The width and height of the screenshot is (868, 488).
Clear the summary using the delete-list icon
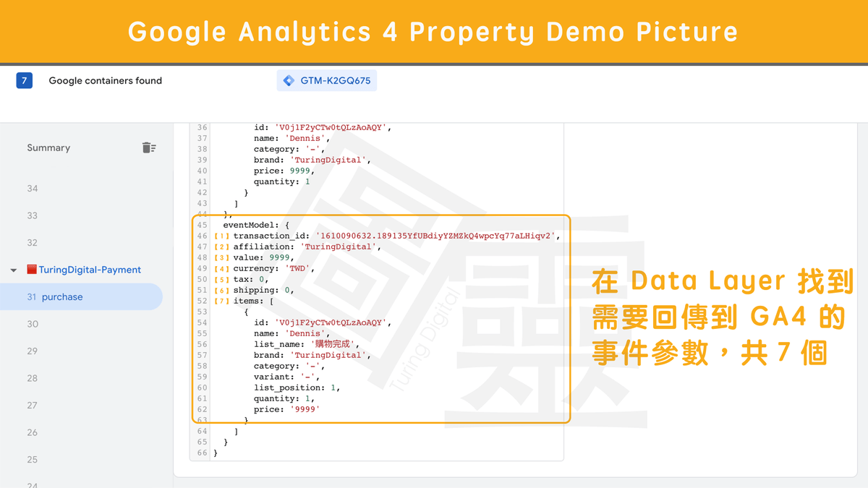[149, 147]
